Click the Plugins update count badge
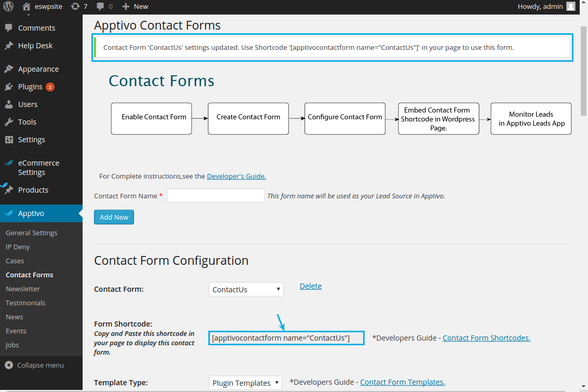 [50, 87]
